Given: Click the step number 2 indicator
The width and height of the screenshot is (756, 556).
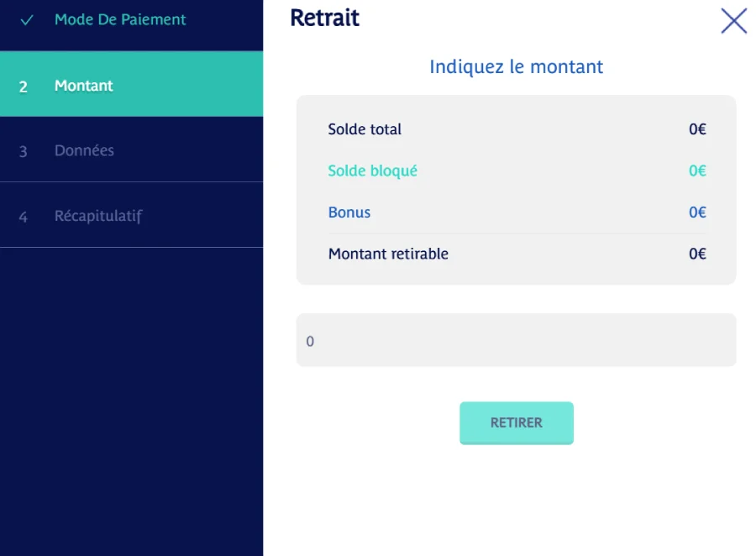Looking at the screenshot, I should pyautogui.click(x=24, y=87).
